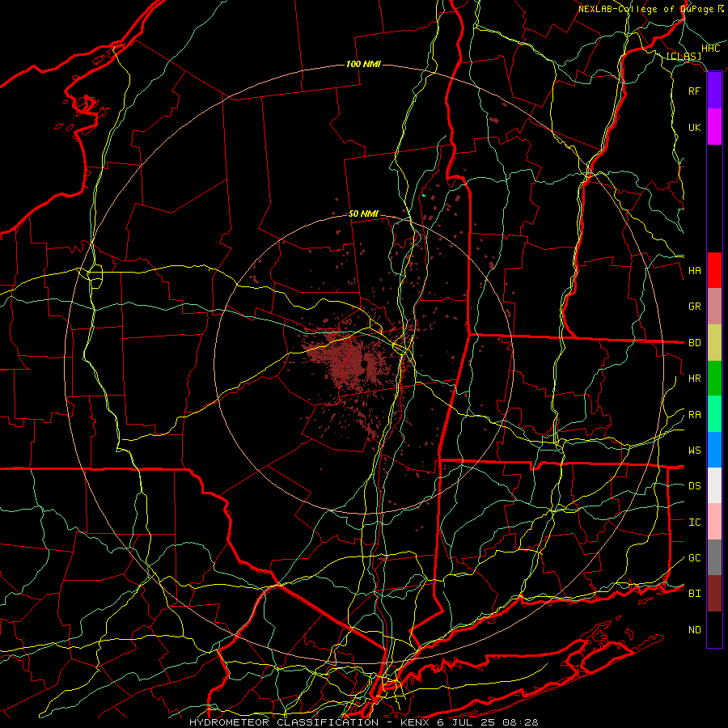The width and height of the screenshot is (728, 728).
Task: Click the IC legend label
Action: pyautogui.click(x=694, y=523)
